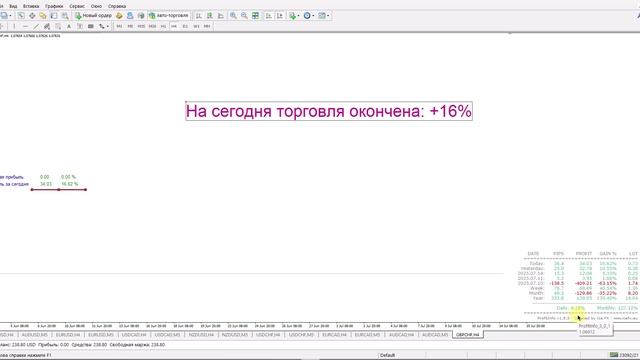Screen dimensions: 640x360
Task: Select the trendline drawing tool
Action: pyautogui.click(x=36, y=26)
